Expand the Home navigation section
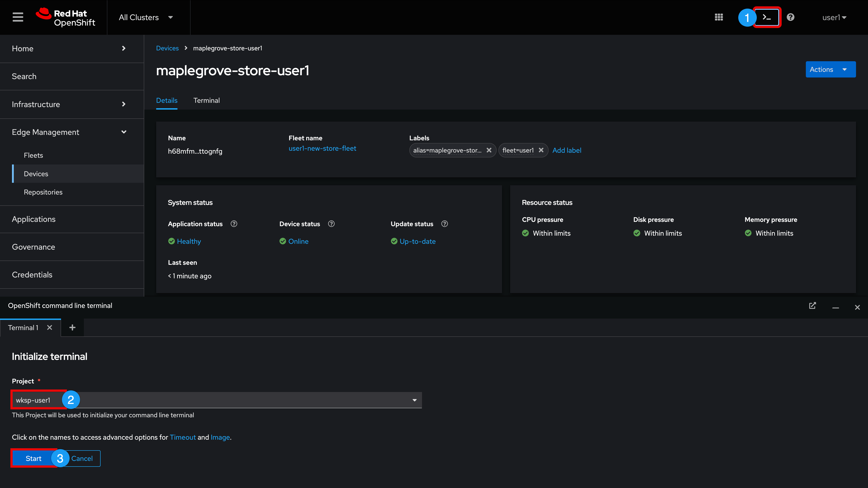Image resolution: width=868 pixels, height=488 pixels. coord(72,49)
